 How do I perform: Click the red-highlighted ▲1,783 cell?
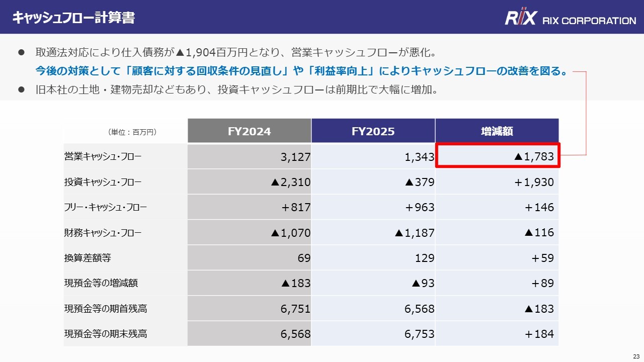[498, 155]
